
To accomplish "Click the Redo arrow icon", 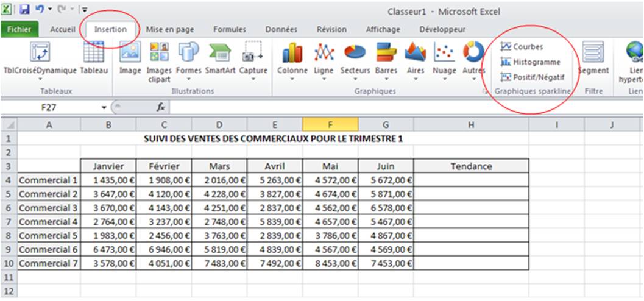I will [x=63, y=9].
